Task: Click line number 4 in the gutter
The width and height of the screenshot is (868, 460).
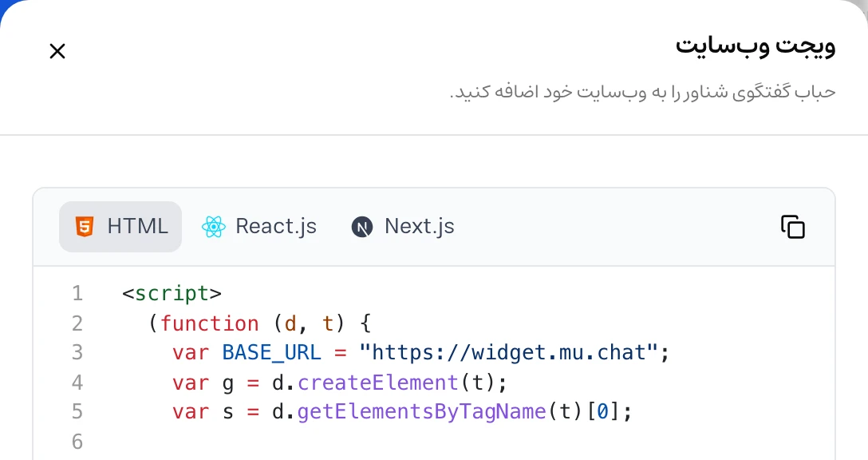Action: tap(77, 383)
